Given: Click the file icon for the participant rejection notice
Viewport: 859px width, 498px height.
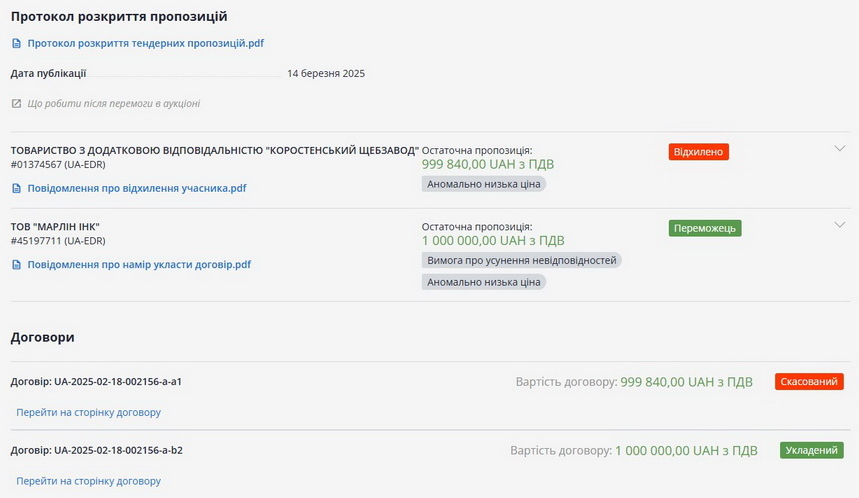Looking at the screenshot, I should coord(16,188).
